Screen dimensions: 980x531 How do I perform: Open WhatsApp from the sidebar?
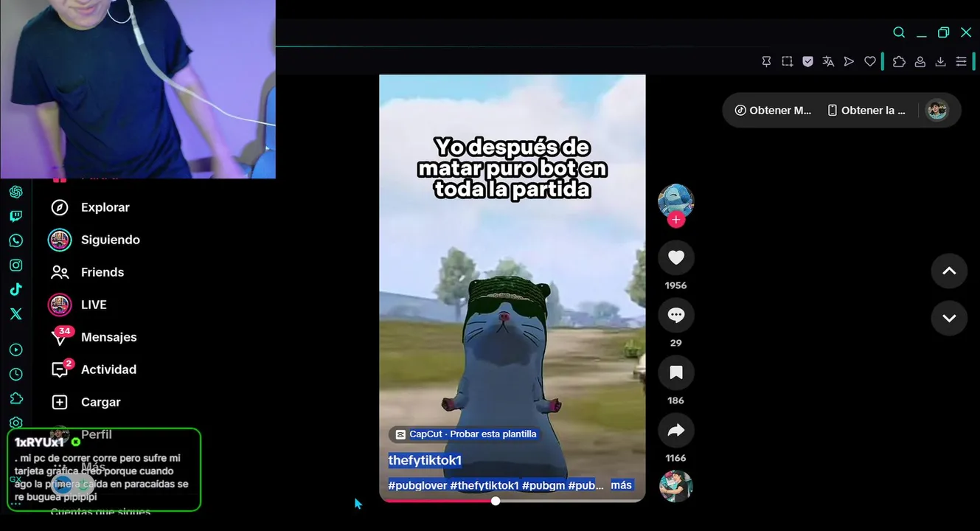tap(15, 240)
